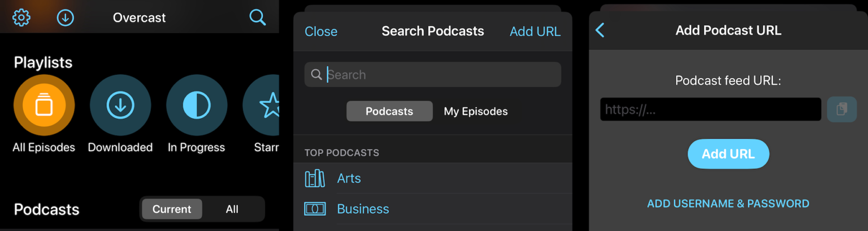
Task: Open the In Progress playlist
Action: (197, 105)
